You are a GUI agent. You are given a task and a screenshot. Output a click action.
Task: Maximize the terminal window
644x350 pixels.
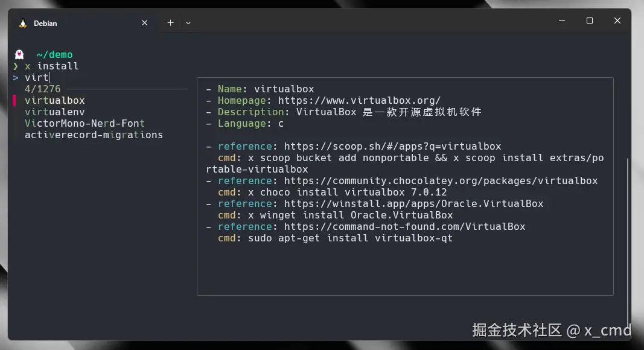589,21
